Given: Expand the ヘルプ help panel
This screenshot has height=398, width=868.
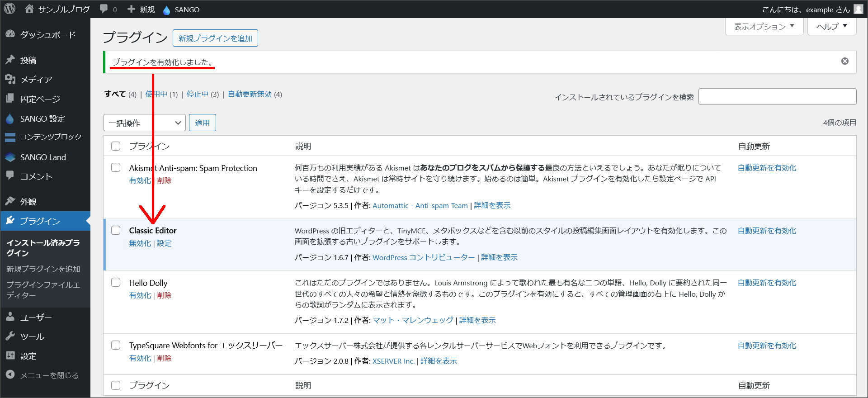Looking at the screenshot, I should 831,26.
